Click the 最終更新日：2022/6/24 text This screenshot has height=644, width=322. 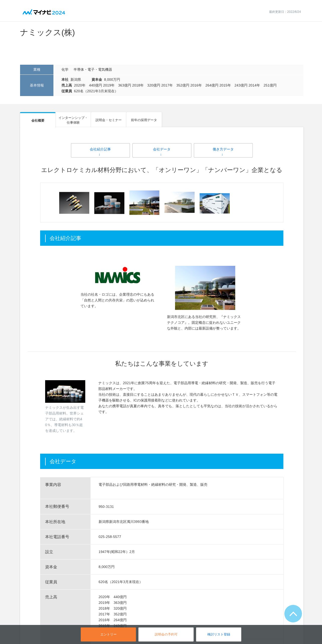point(285,12)
